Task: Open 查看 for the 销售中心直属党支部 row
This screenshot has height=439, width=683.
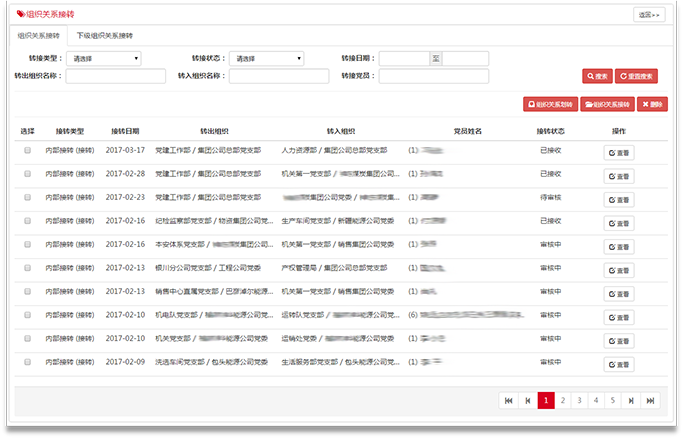Action: [619, 294]
